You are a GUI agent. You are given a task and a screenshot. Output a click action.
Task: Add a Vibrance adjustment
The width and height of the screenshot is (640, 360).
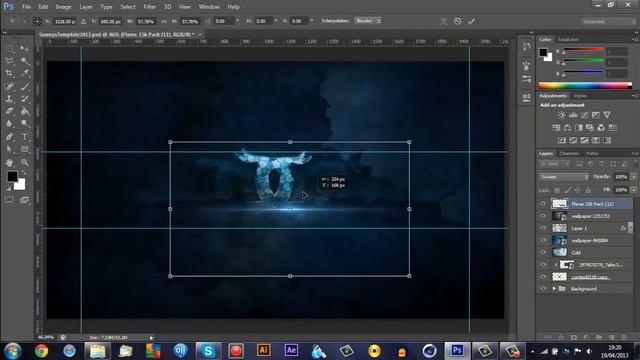pyautogui.click(x=607, y=115)
